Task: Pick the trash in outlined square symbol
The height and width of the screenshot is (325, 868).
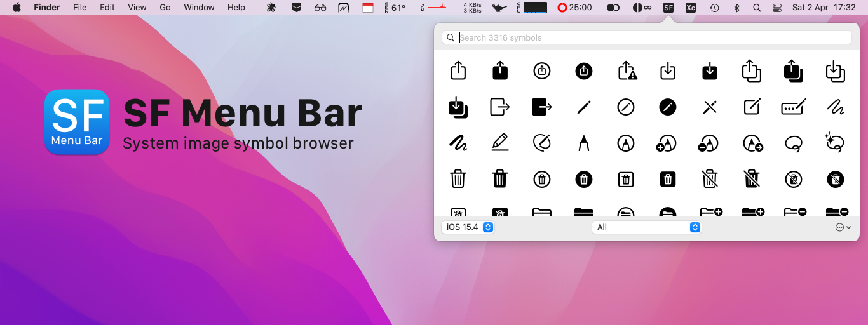Action: click(x=626, y=180)
